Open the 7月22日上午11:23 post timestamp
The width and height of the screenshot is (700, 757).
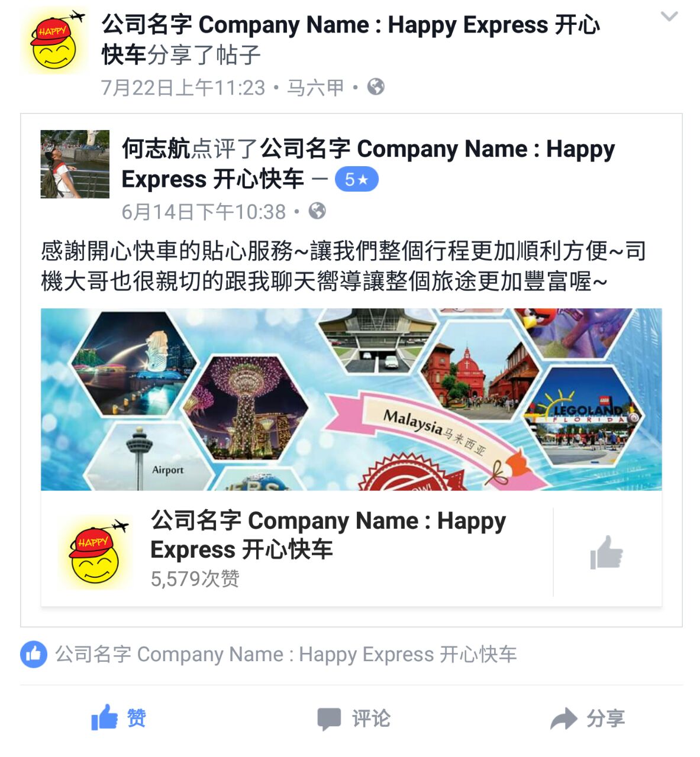(x=183, y=88)
